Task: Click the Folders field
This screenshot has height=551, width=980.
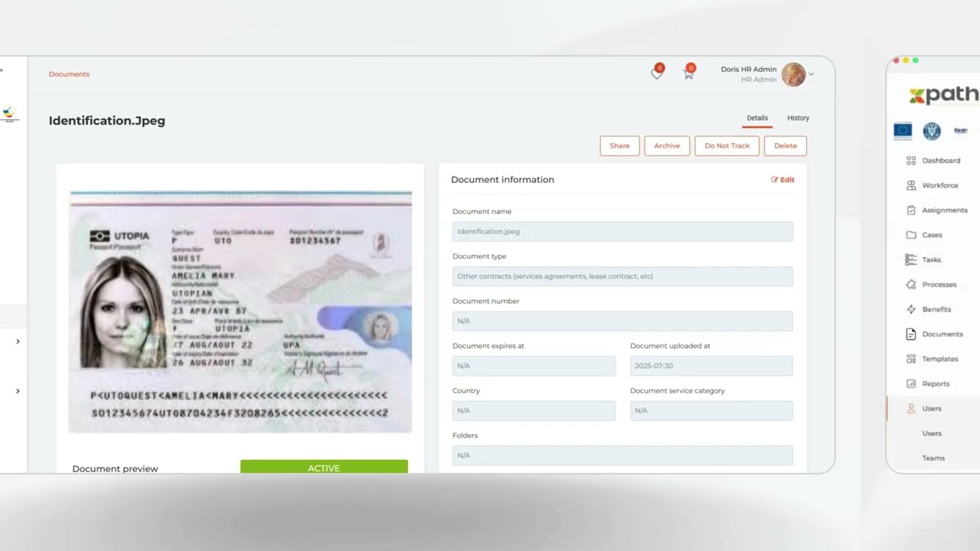Action: click(622, 455)
